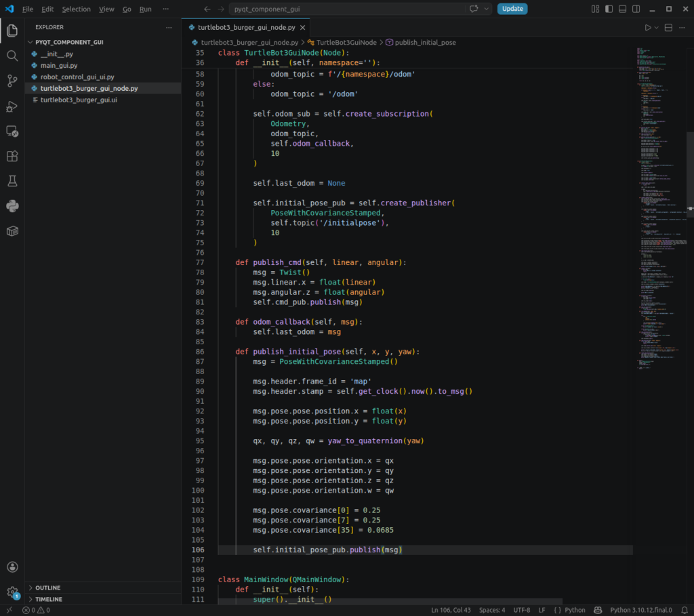
Task: Open the Search view icon
Action: pyautogui.click(x=12, y=56)
